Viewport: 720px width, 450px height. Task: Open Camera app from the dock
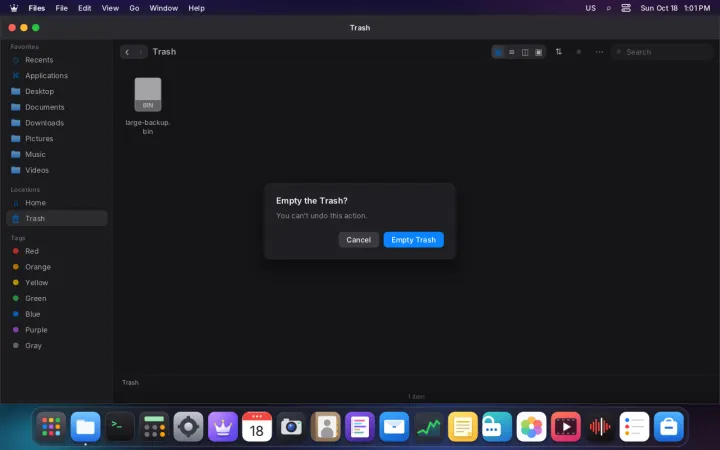pos(291,427)
